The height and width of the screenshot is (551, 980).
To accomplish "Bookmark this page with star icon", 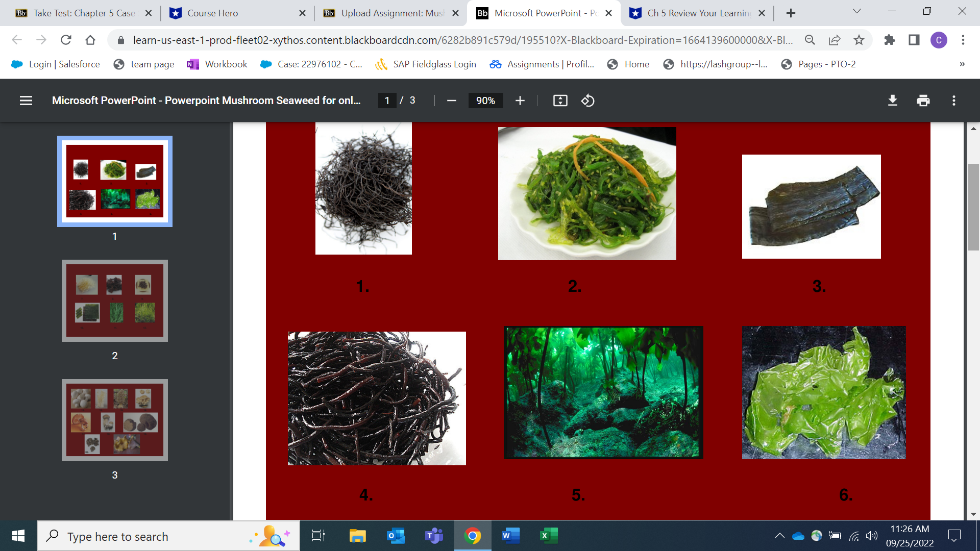I will coord(859,40).
